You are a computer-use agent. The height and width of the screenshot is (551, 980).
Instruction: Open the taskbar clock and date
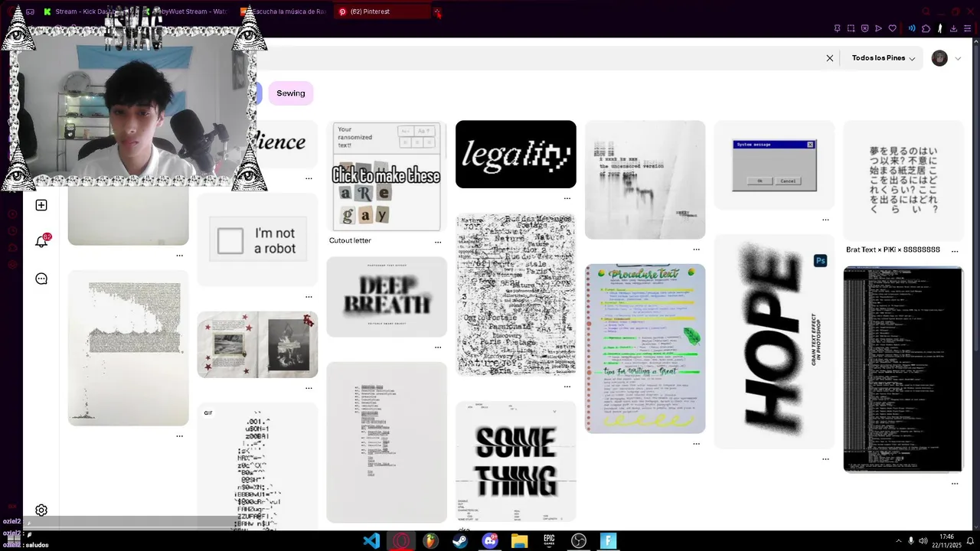tap(946, 541)
